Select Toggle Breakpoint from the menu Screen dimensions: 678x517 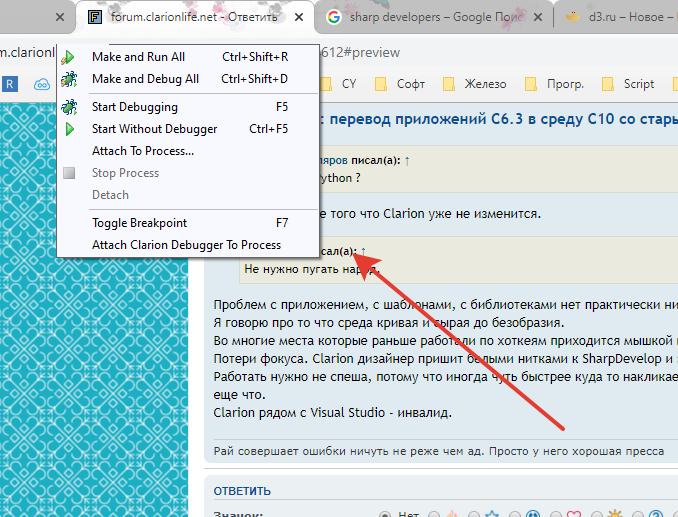(139, 223)
